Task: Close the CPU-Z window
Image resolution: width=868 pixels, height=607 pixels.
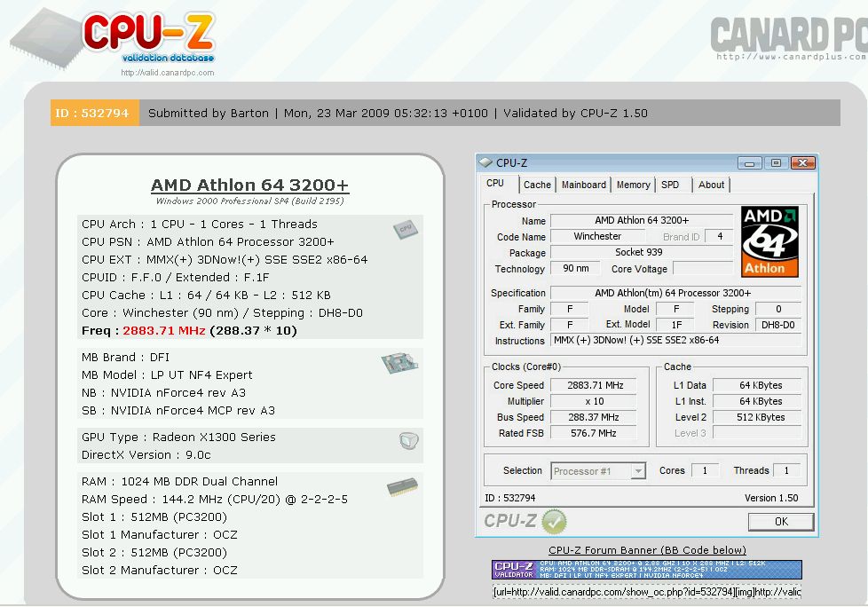Action: (802, 162)
